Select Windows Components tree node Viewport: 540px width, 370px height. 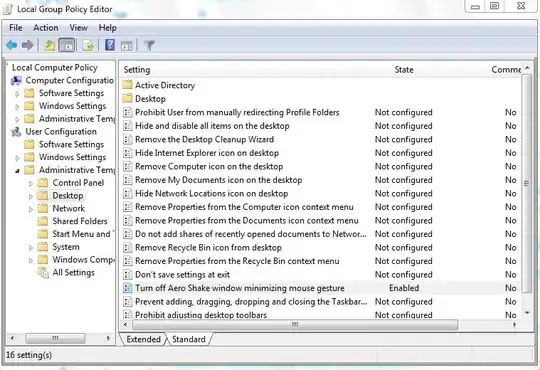click(83, 259)
